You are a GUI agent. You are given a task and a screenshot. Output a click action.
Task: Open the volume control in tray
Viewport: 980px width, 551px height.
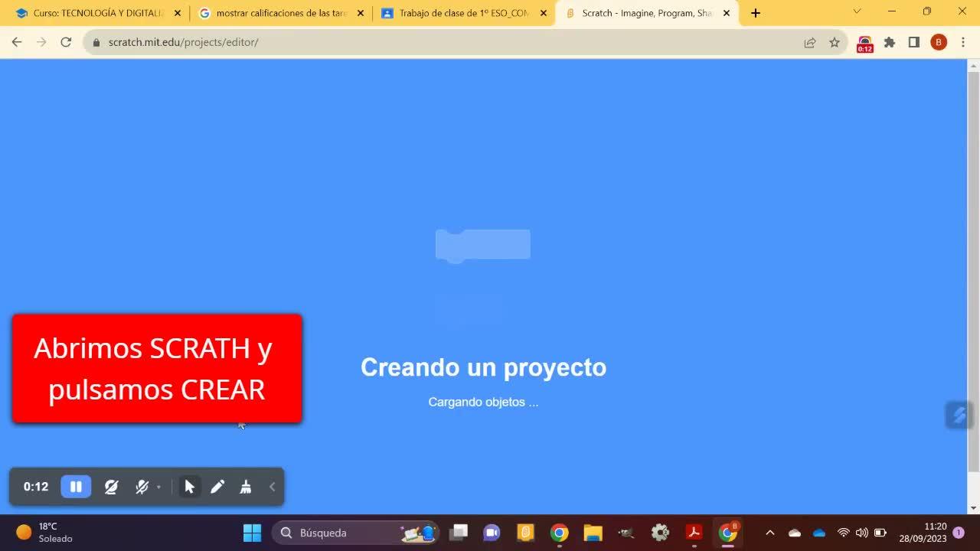pyautogui.click(x=861, y=533)
